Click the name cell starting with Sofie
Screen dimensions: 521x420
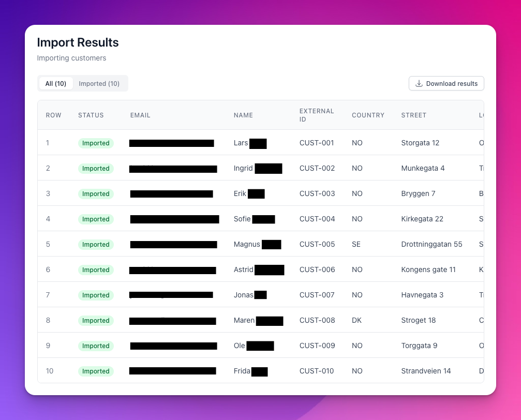pyautogui.click(x=254, y=219)
